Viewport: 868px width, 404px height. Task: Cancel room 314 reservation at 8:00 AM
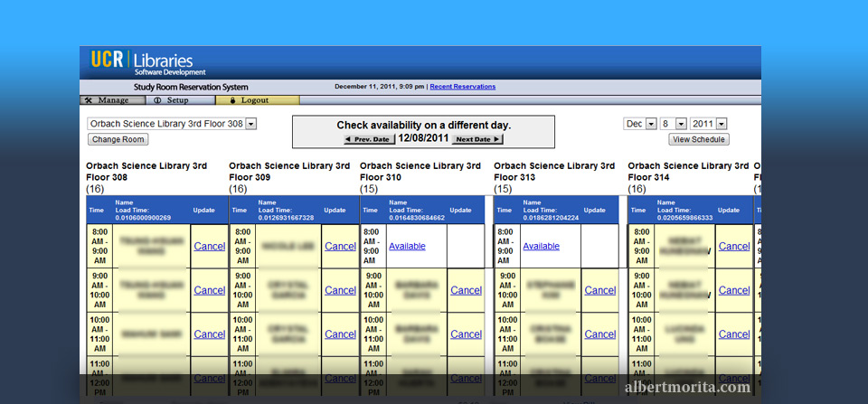[x=733, y=246]
